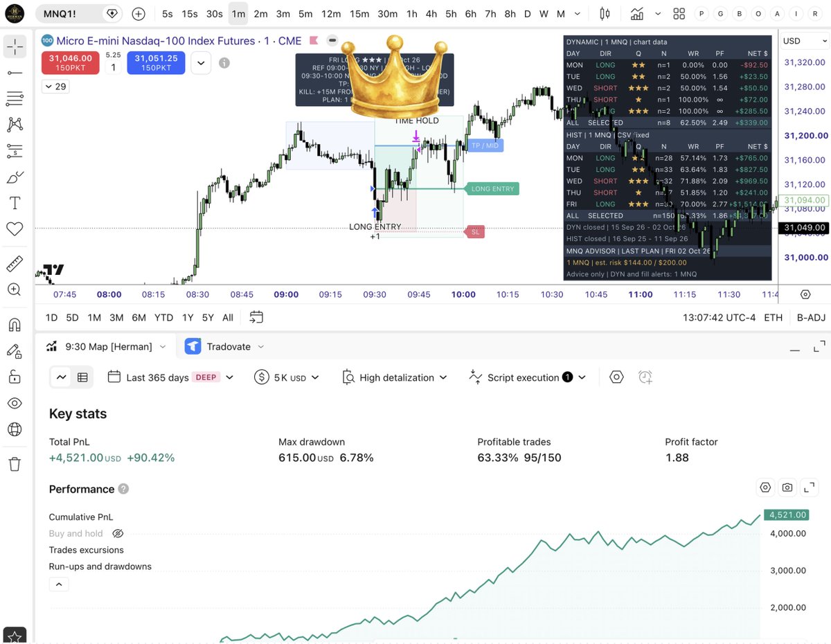Open the chart type candles selector
Viewport: 831px width, 644px height.
click(605, 14)
